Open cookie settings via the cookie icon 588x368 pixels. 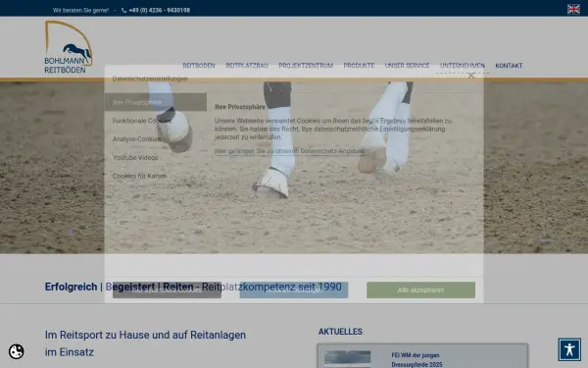coord(16,352)
